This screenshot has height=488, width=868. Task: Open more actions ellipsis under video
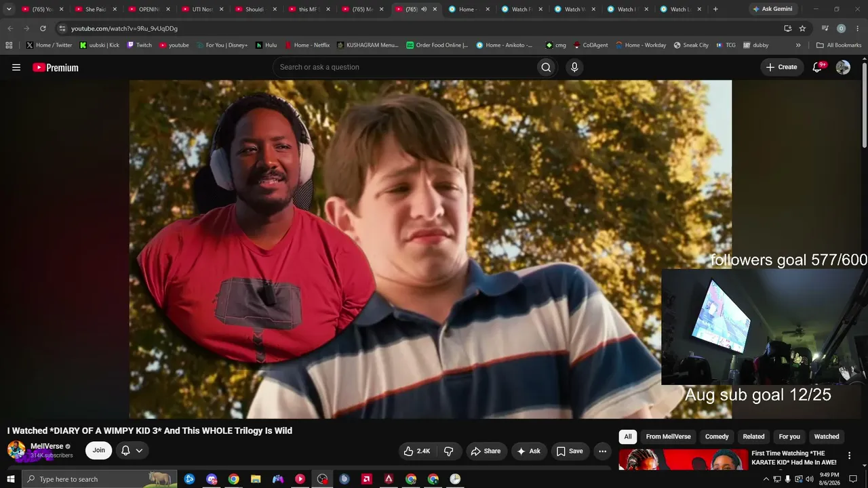[x=602, y=451]
